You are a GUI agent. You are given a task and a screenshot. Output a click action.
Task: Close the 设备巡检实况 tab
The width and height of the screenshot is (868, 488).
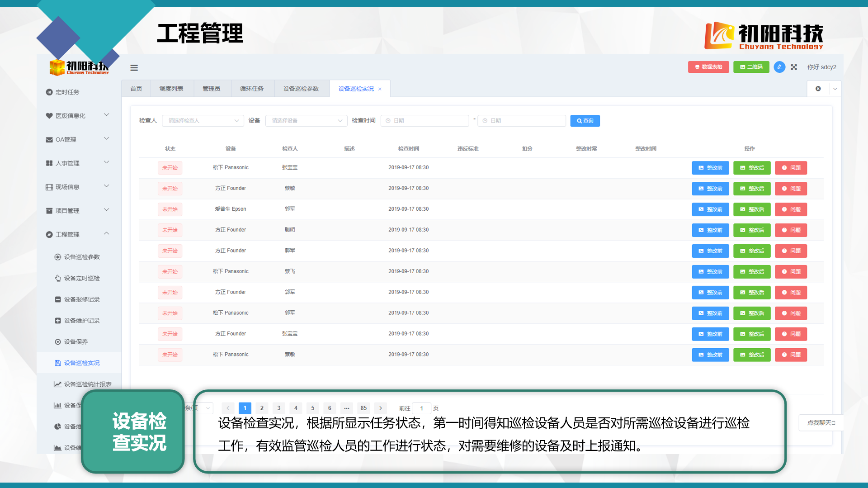coord(380,89)
